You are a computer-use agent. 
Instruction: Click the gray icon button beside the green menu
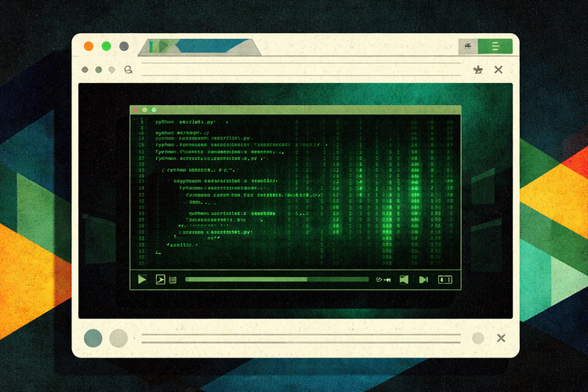(468, 46)
